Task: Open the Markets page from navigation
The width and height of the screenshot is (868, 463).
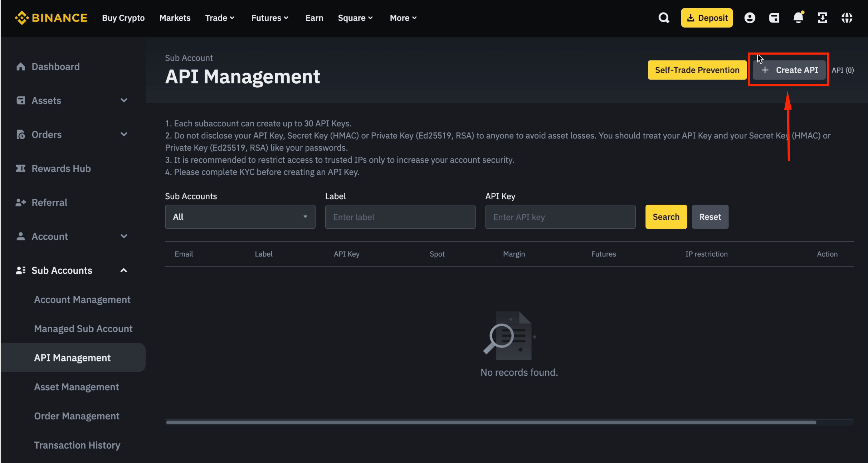Action: tap(175, 18)
